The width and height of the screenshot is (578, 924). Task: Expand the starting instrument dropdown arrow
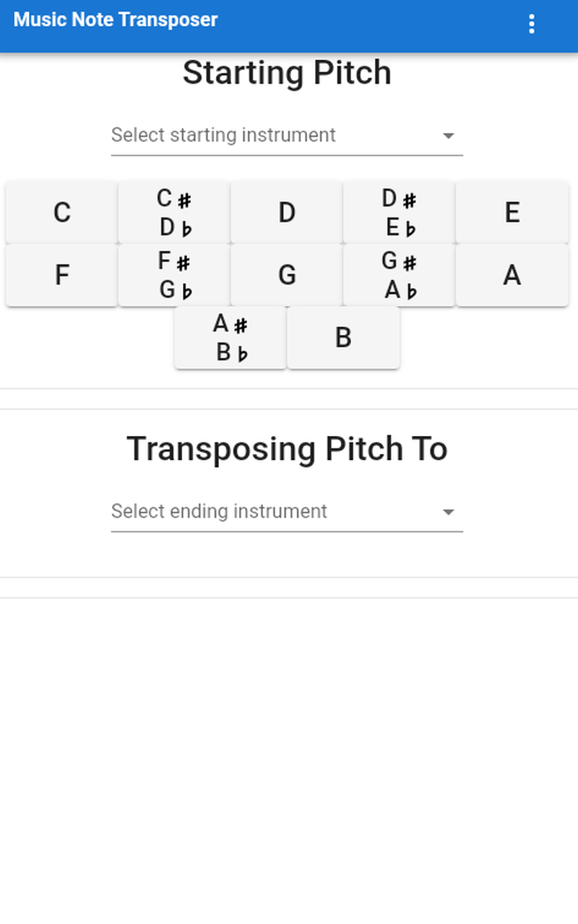coord(448,136)
